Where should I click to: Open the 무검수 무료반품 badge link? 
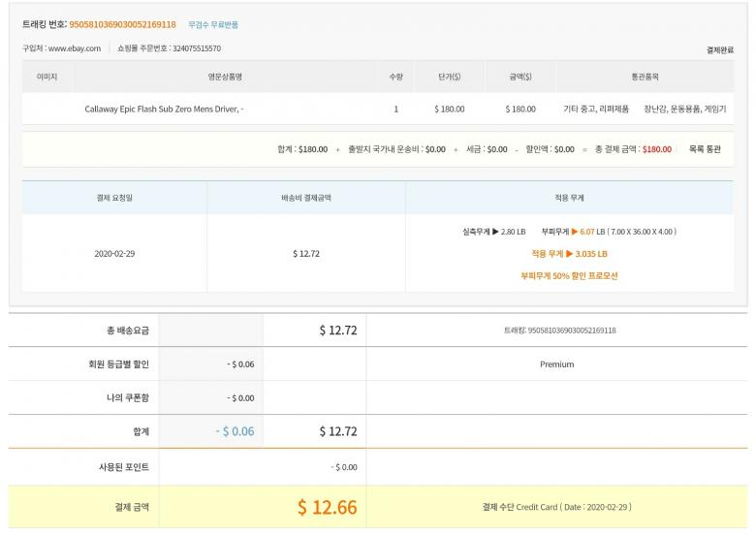(x=213, y=24)
